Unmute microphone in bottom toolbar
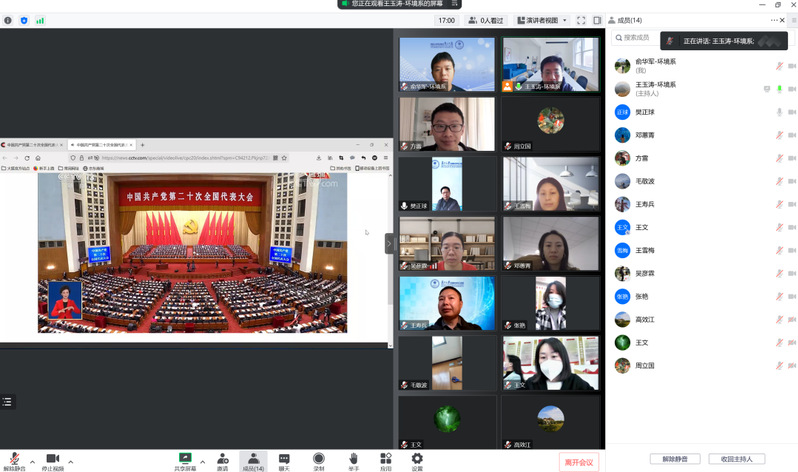798x472 pixels. 14,461
